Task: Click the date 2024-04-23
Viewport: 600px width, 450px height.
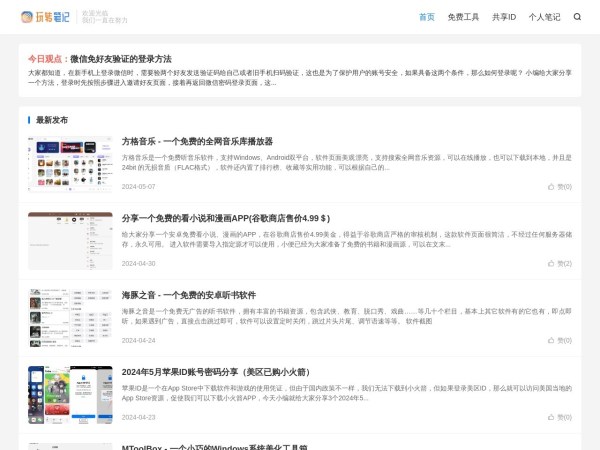Action: [139, 417]
